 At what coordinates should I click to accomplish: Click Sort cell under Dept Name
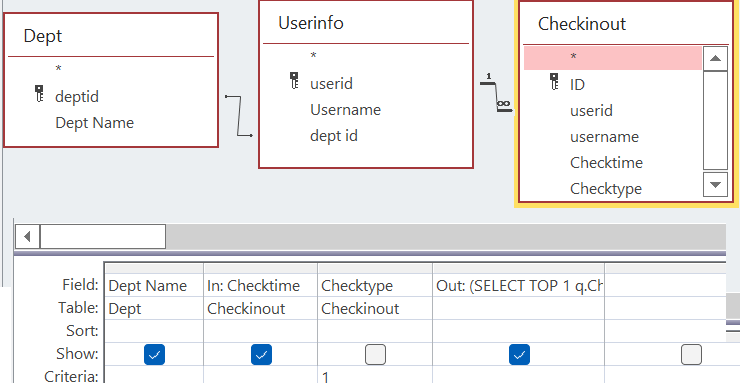[154, 331]
